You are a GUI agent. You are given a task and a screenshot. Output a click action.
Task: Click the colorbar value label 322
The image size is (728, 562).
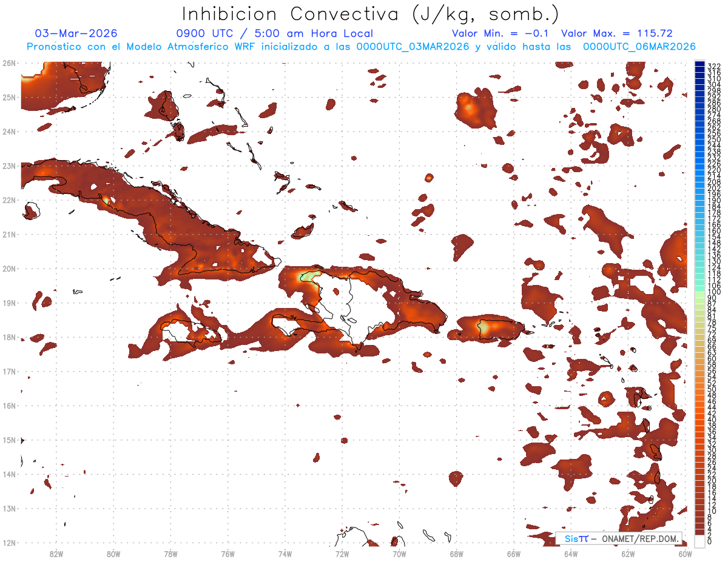pyautogui.click(x=714, y=66)
